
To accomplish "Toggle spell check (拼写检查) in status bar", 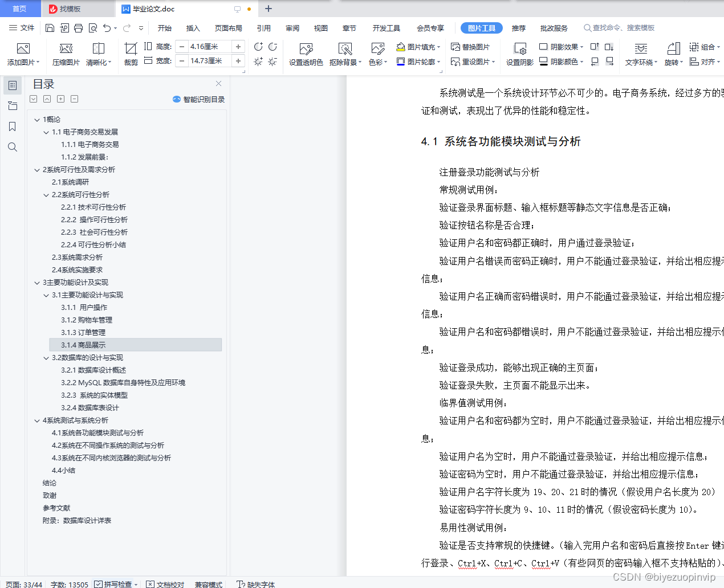I will pos(116,584).
